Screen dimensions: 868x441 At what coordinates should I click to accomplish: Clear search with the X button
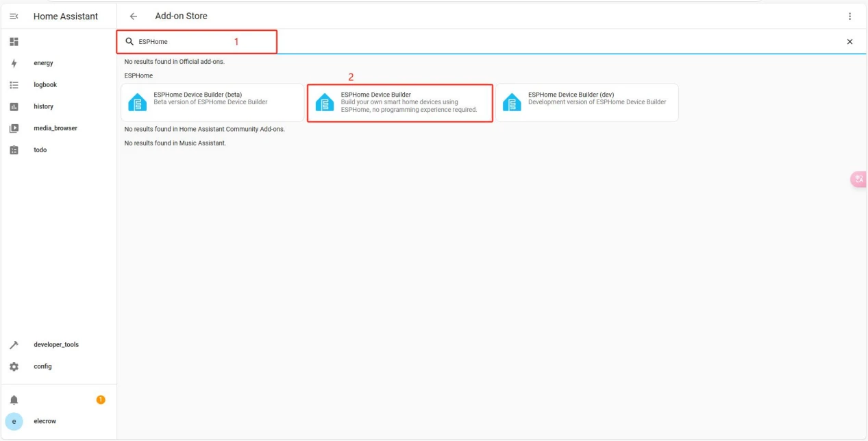pos(850,42)
